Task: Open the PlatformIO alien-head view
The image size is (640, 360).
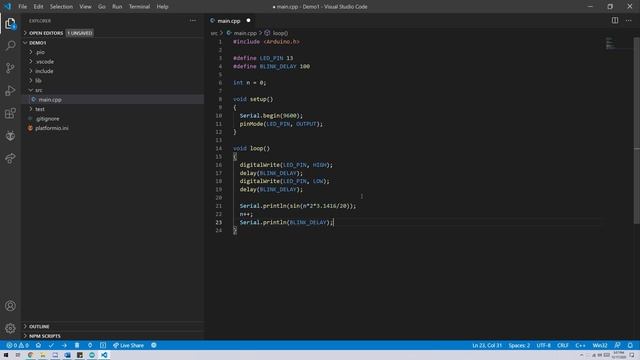Action: 10,136
